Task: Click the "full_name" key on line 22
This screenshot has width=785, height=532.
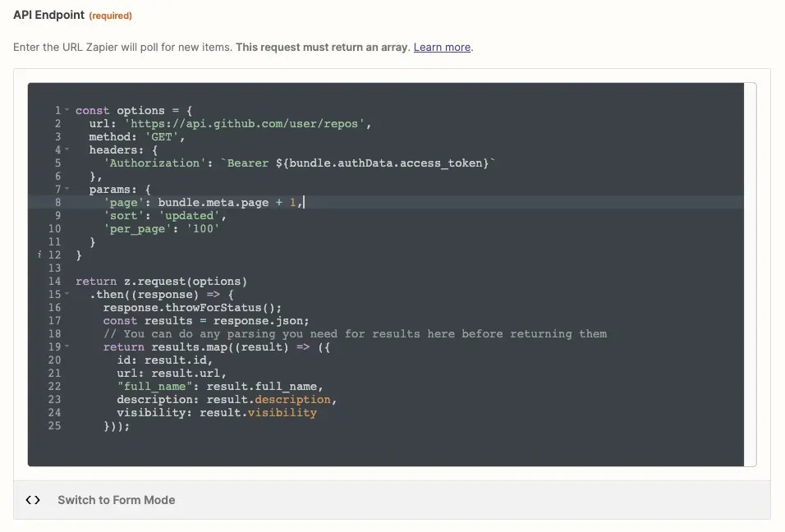Action: pyautogui.click(x=154, y=387)
